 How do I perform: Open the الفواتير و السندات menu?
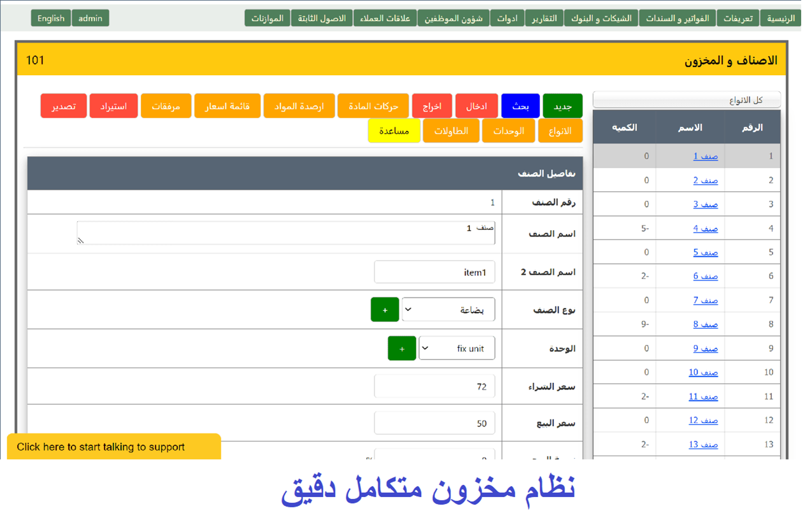click(678, 18)
